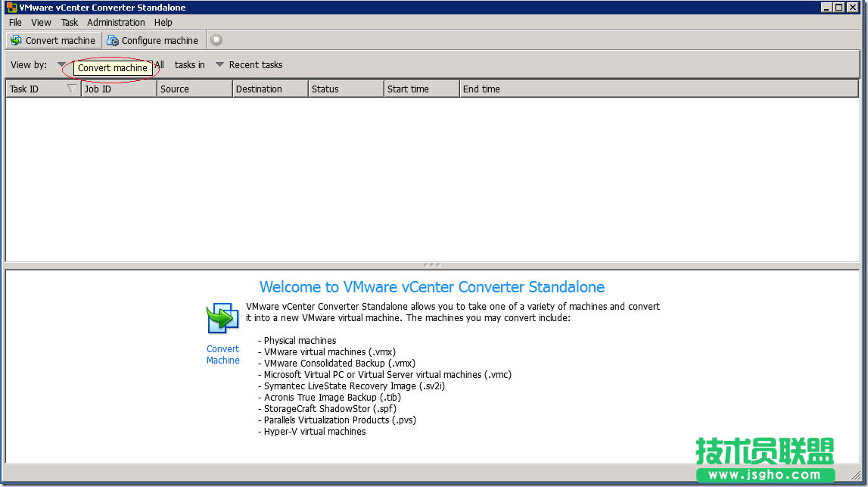The height and width of the screenshot is (487, 868).
Task: Click the gray circular progress icon on toolbar
Action: (216, 40)
